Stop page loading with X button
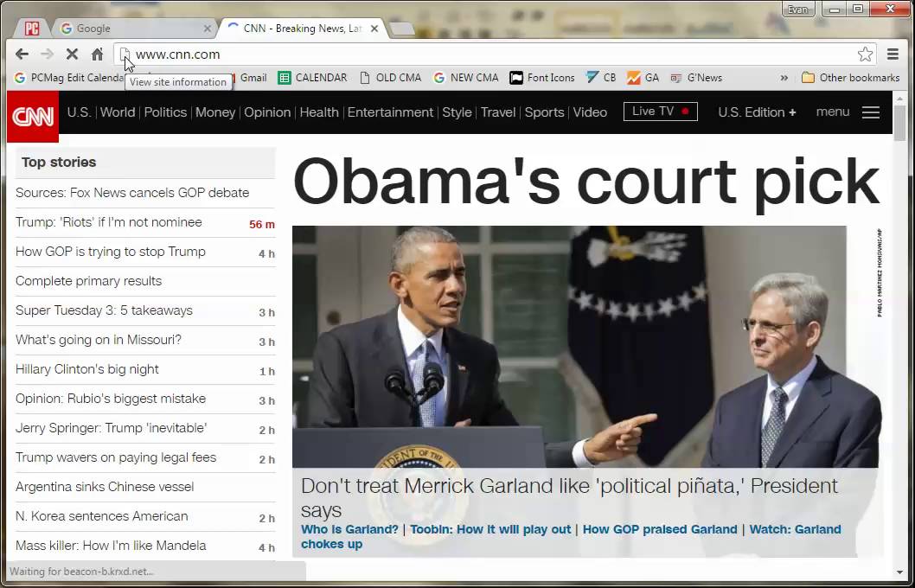This screenshot has height=588, width=915. (72, 54)
